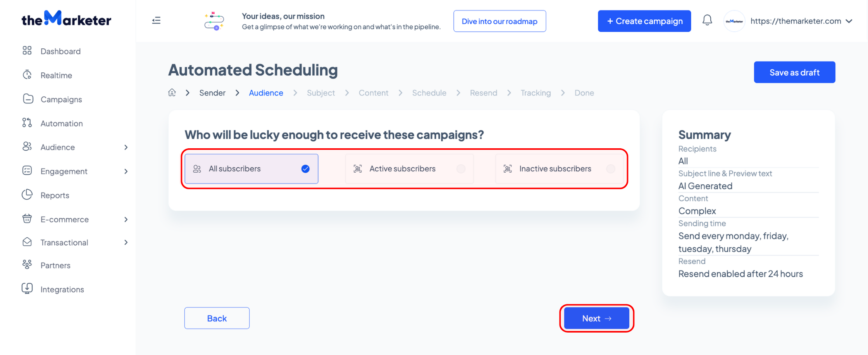Select the All subscribers option
This screenshot has height=355, width=868.
[251, 169]
